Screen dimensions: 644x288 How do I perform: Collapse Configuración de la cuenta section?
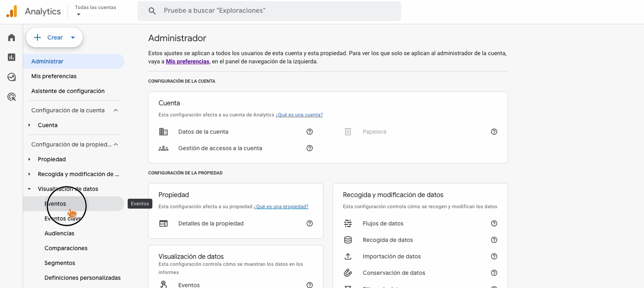click(x=116, y=110)
